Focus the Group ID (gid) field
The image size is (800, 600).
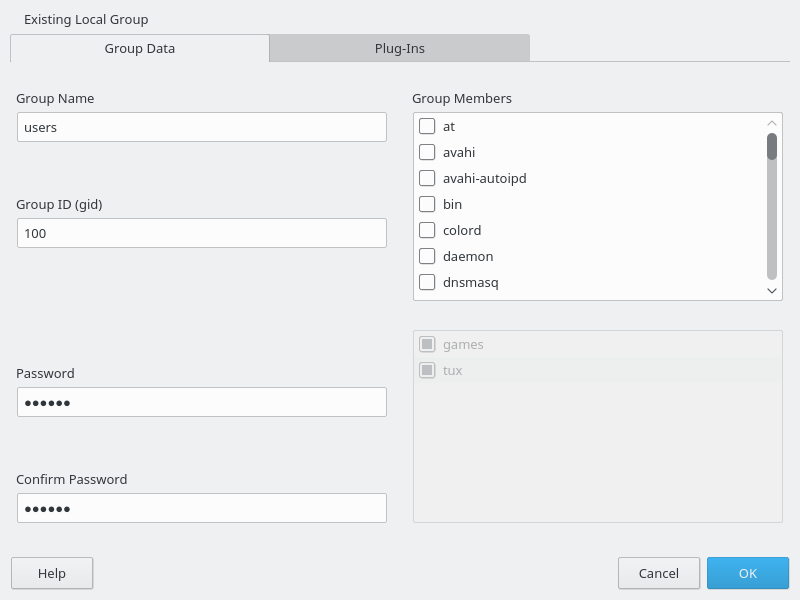201,233
